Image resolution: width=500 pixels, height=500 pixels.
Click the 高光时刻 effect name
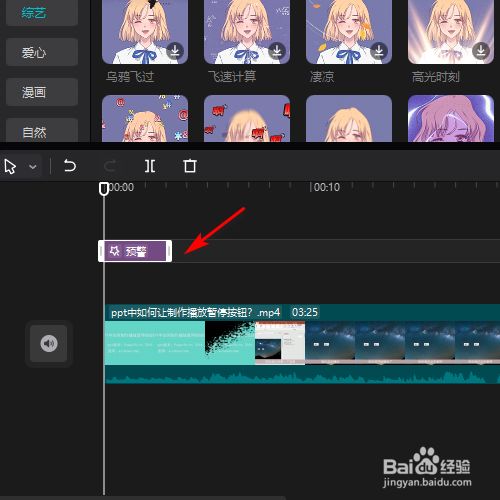(x=436, y=77)
